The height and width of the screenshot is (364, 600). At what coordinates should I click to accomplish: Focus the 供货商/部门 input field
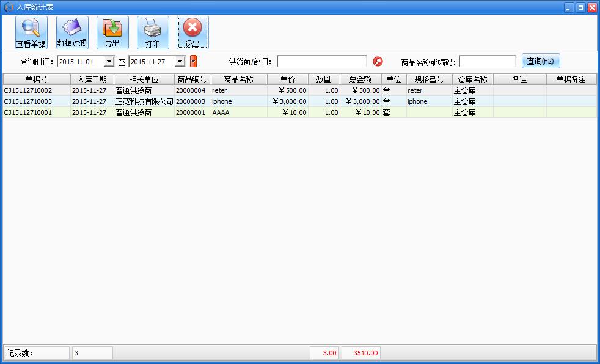tap(321, 62)
